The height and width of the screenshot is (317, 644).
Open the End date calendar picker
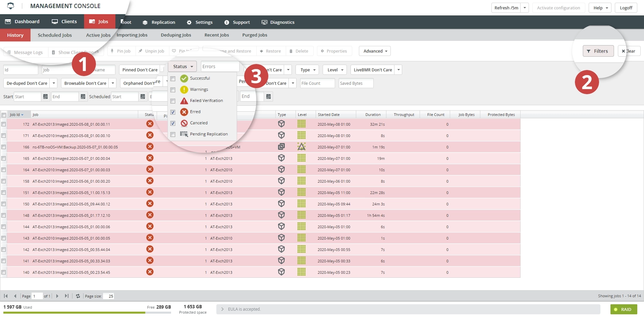click(83, 97)
